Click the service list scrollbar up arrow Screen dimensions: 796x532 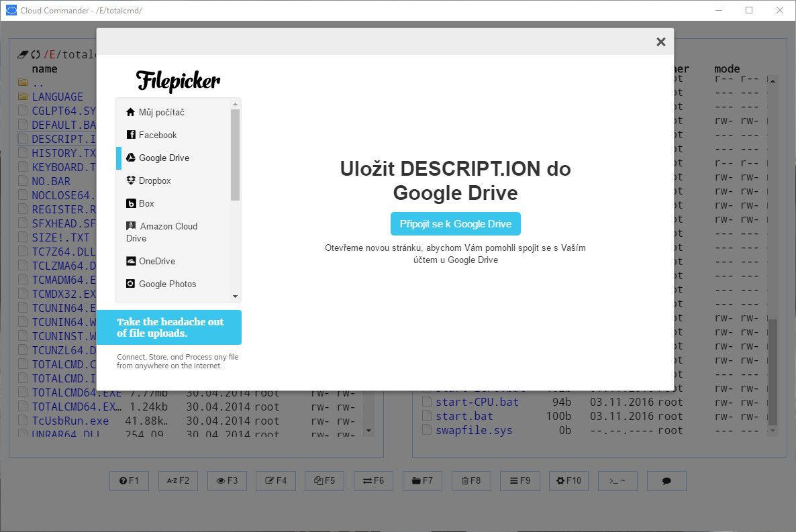(235, 104)
